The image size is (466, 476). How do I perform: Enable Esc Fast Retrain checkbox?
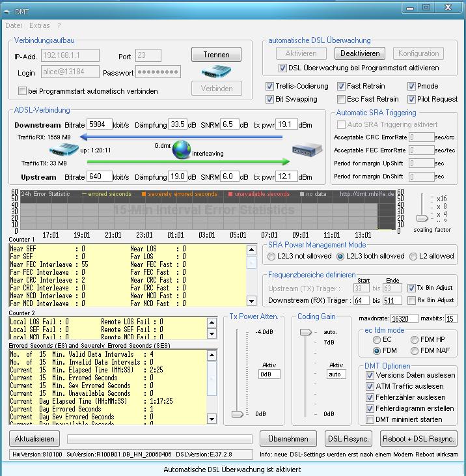[x=342, y=100]
